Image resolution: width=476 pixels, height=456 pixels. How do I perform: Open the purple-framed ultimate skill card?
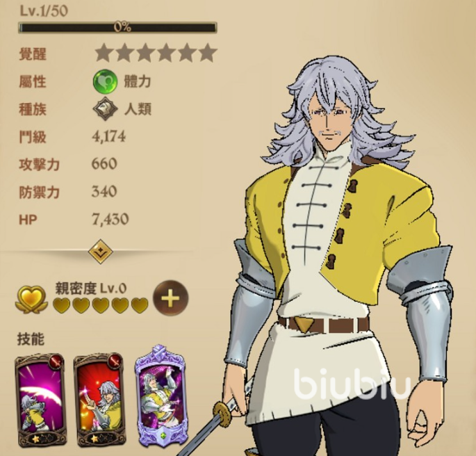[160, 396]
